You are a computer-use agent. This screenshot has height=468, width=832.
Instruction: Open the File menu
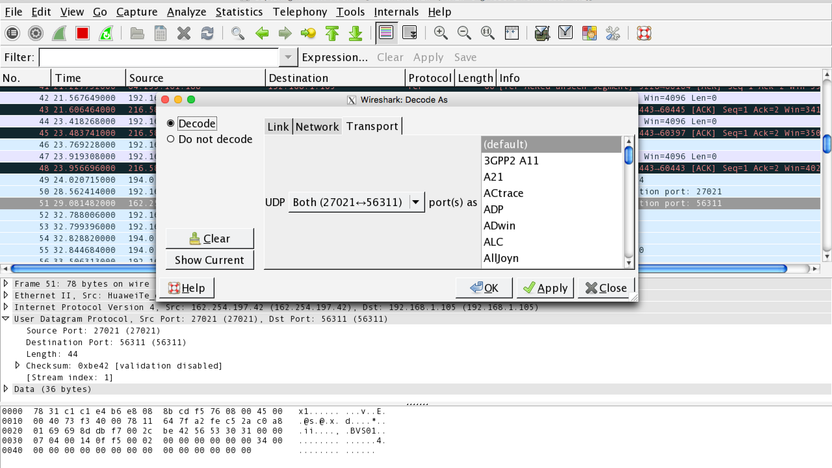click(x=13, y=12)
